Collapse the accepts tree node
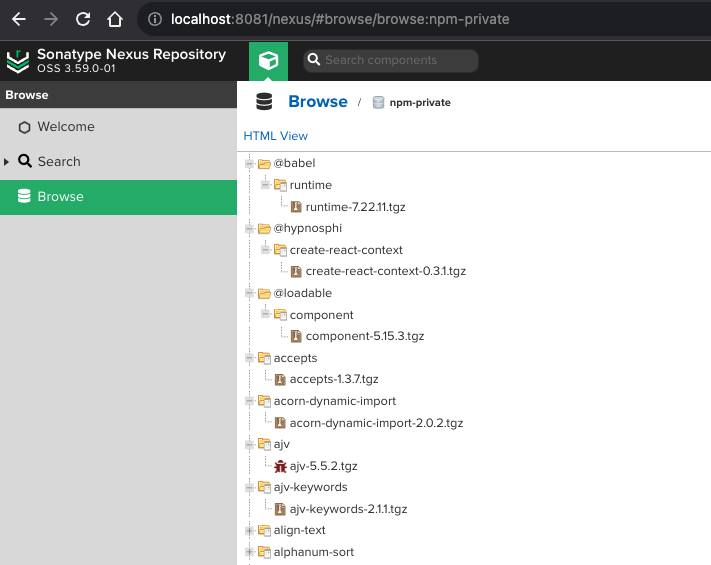 point(249,358)
